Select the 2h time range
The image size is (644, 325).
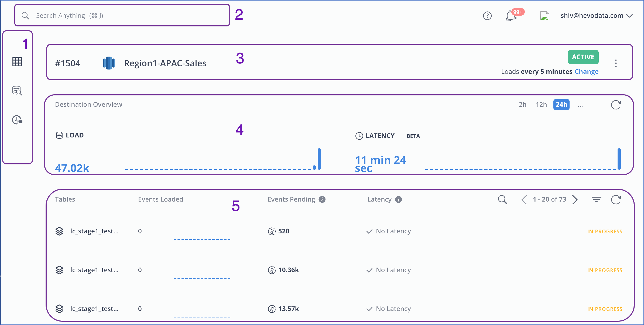point(522,105)
